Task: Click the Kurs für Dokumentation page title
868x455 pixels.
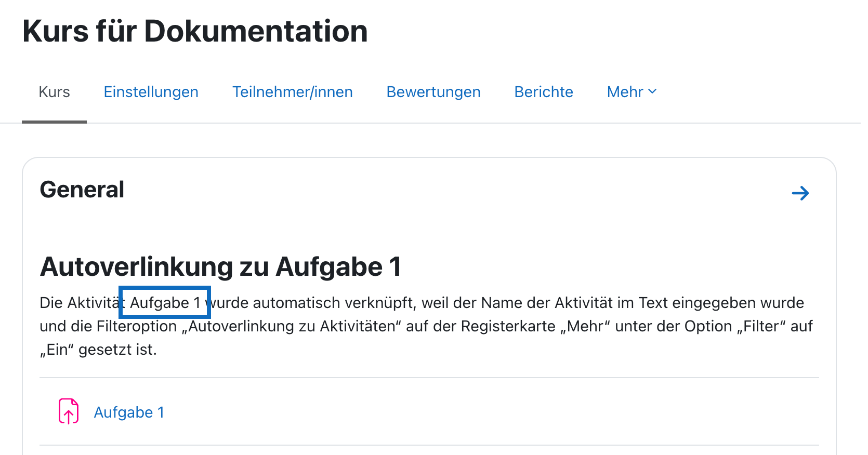Action: pos(195,31)
